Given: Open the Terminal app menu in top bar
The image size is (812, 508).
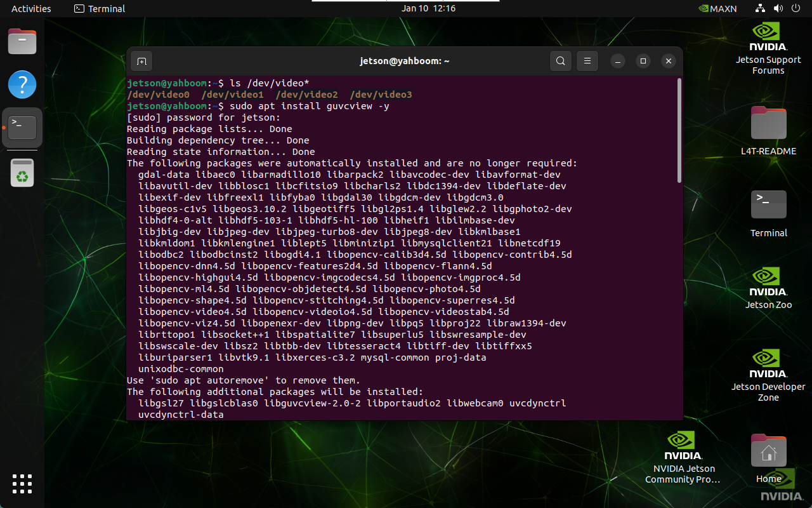Looking at the screenshot, I should [100, 8].
